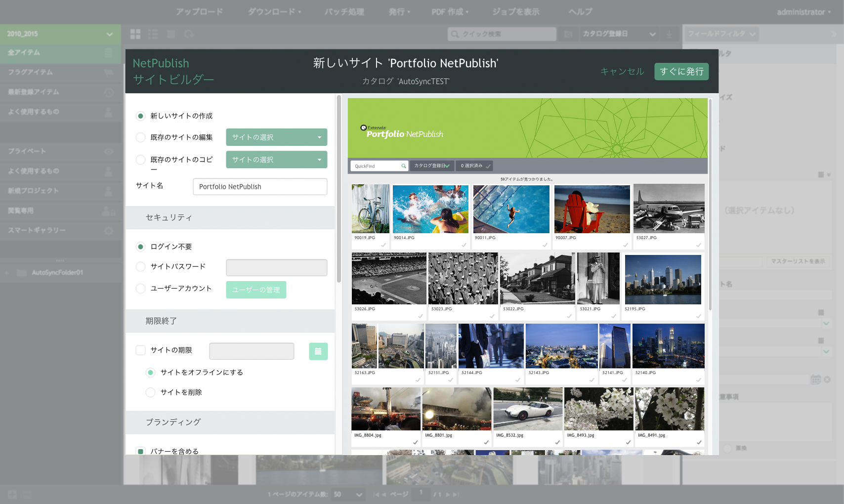Select 既存のサイトの編集 radio button
This screenshot has height=504, width=844.
141,137
